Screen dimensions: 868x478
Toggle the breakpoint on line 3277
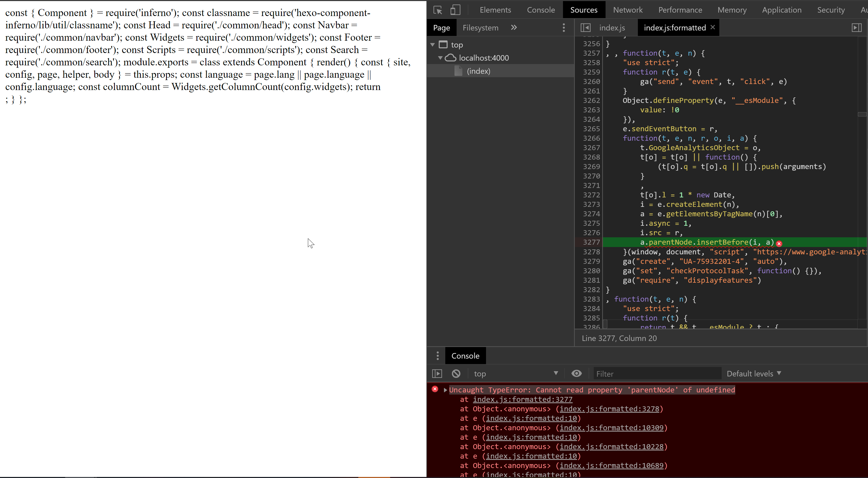click(591, 242)
